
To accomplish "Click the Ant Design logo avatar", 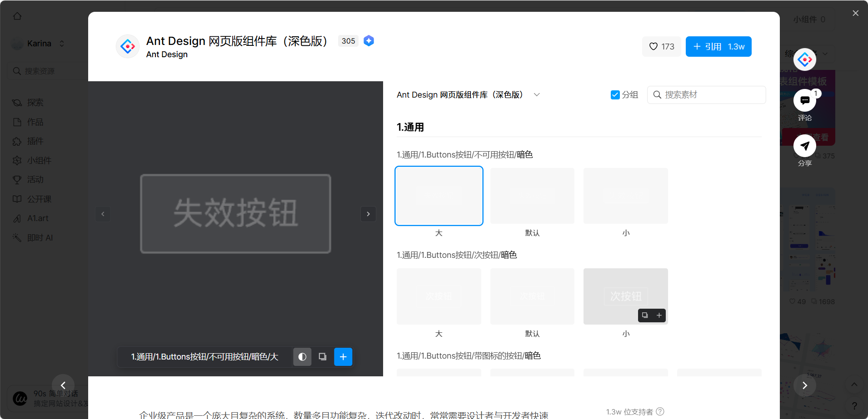I will 128,46.
